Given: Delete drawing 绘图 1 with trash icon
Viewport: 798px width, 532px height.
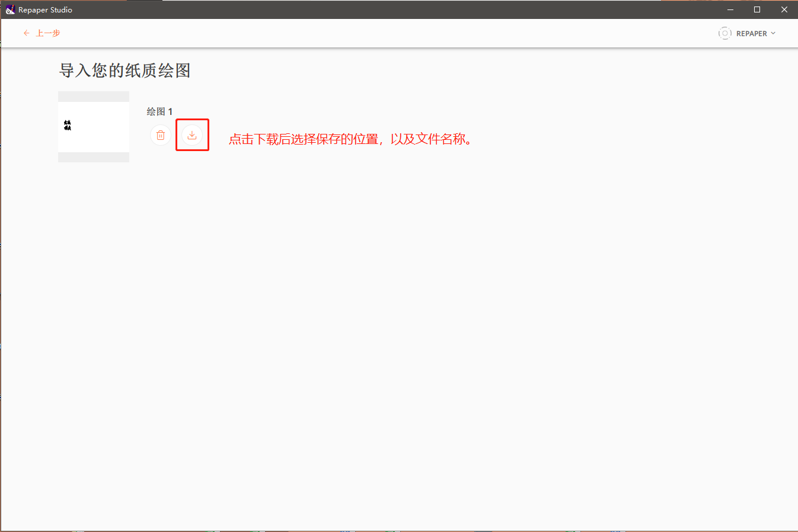Looking at the screenshot, I should [x=161, y=135].
